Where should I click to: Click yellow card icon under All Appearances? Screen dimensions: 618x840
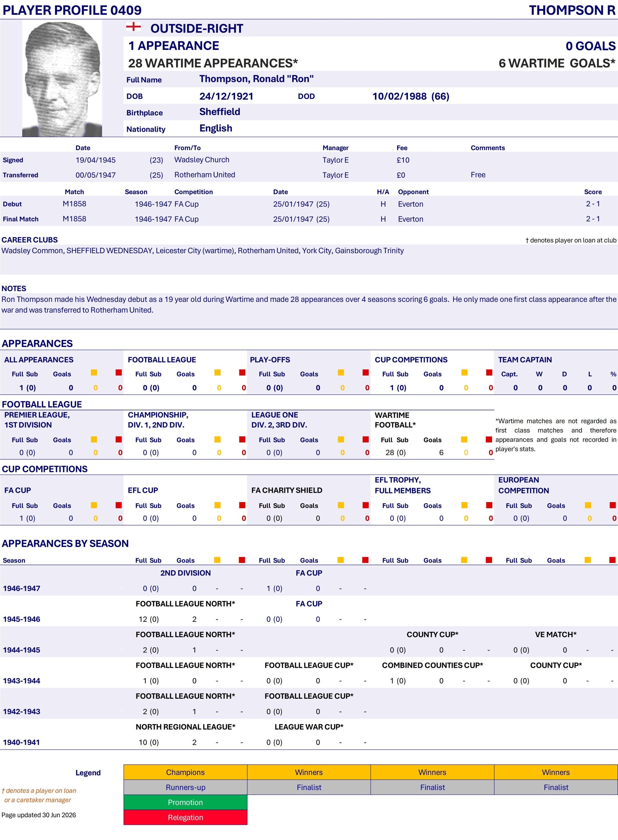[x=94, y=372]
